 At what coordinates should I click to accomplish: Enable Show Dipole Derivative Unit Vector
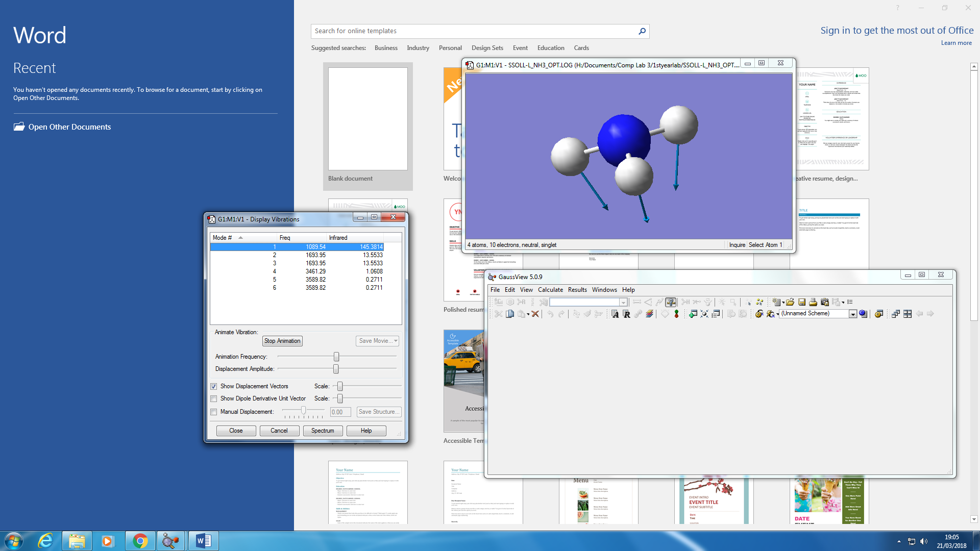tap(214, 398)
